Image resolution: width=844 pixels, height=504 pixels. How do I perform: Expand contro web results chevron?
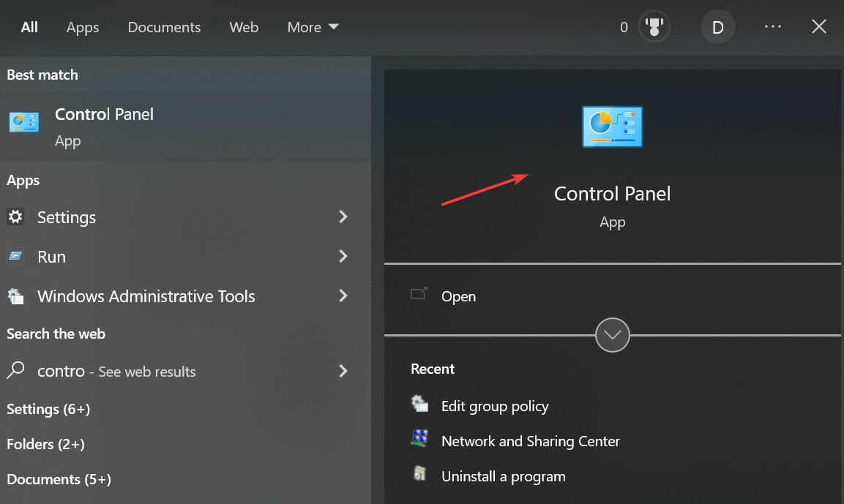point(343,371)
